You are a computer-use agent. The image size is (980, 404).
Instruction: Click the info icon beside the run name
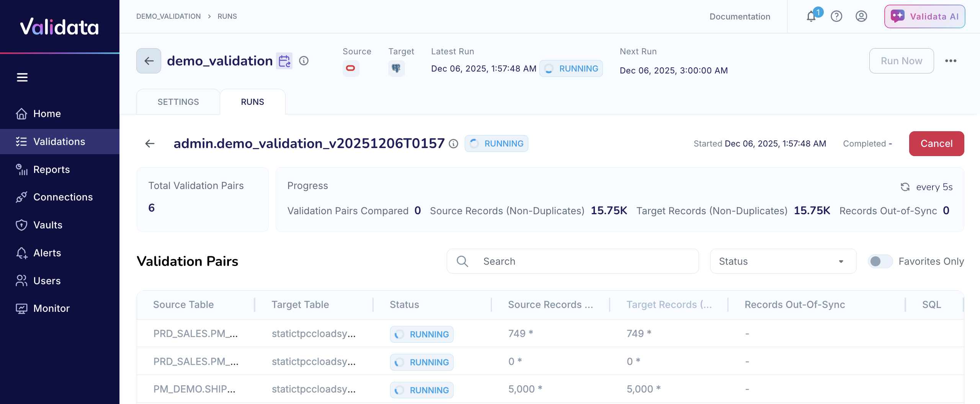point(454,144)
